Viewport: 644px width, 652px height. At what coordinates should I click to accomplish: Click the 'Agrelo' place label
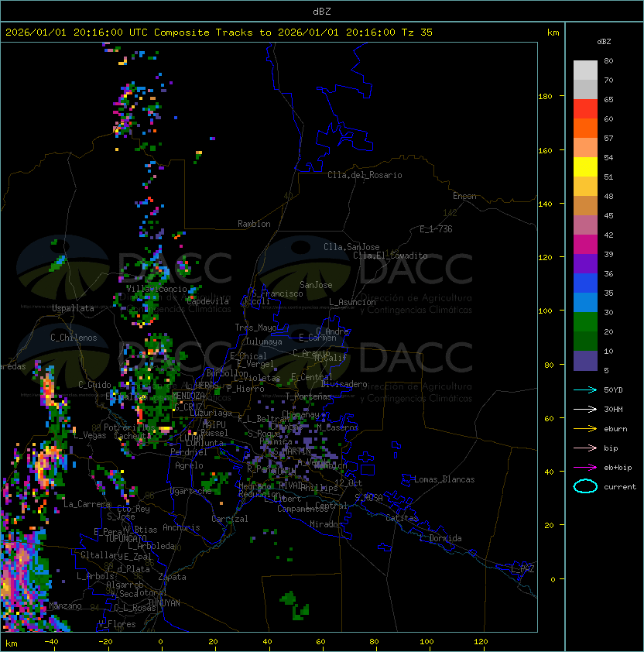tap(189, 465)
